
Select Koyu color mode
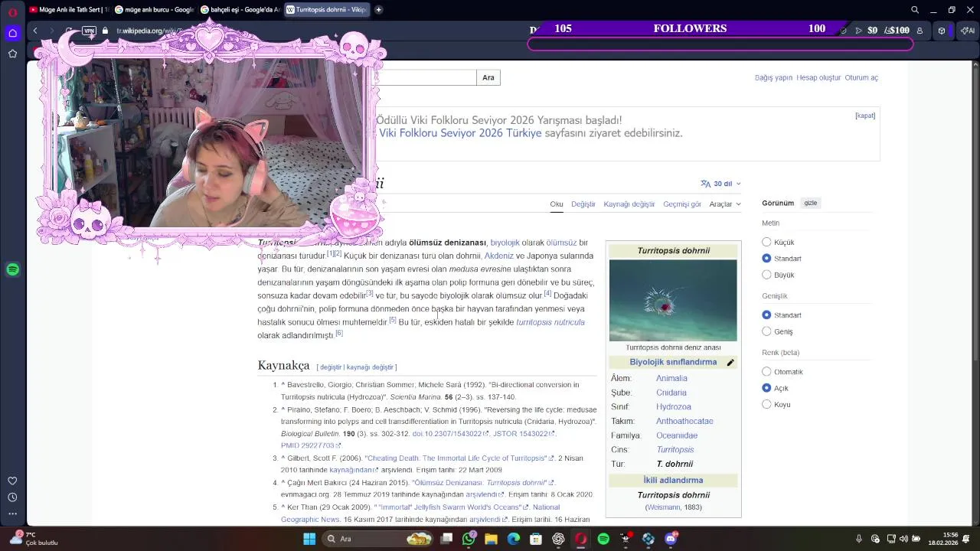point(766,404)
